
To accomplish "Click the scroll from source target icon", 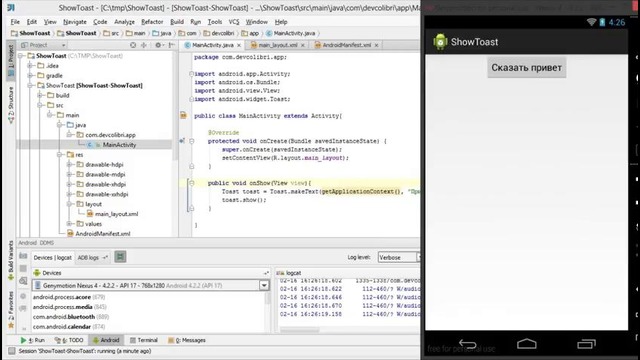I will [133, 45].
